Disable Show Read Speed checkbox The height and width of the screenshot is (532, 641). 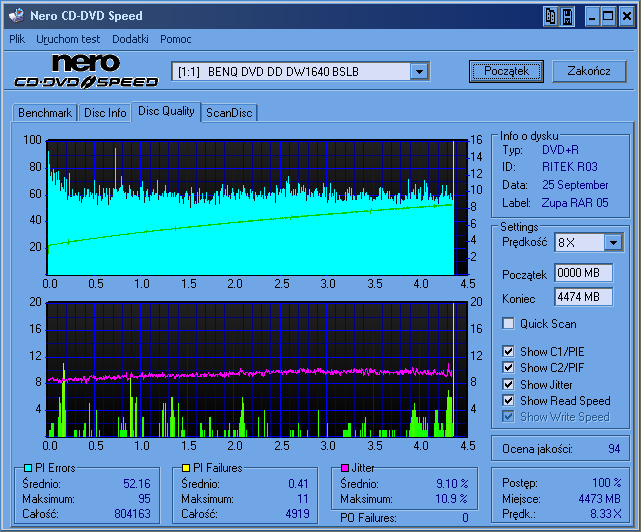[508, 400]
